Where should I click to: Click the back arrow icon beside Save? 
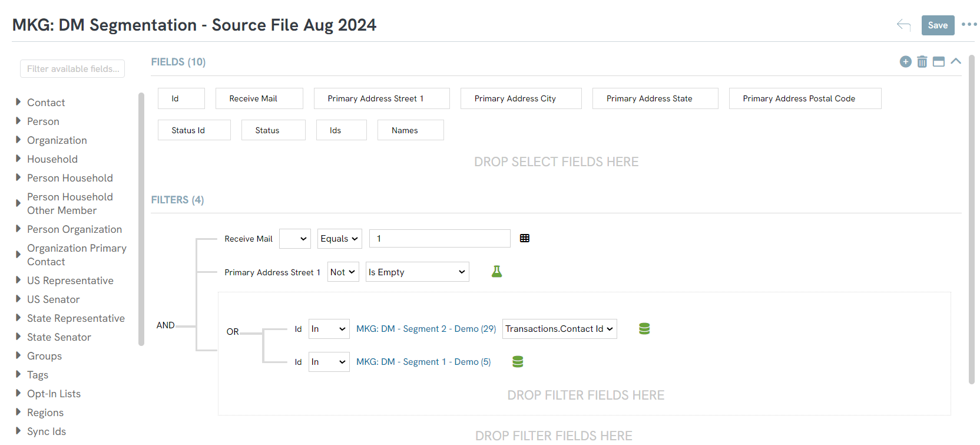tap(903, 25)
